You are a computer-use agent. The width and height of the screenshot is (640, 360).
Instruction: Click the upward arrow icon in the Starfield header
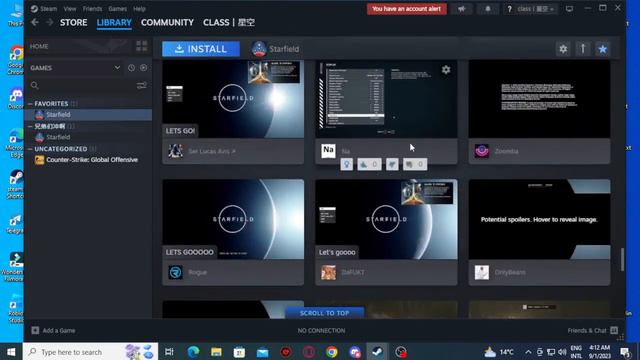click(x=583, y=49)
